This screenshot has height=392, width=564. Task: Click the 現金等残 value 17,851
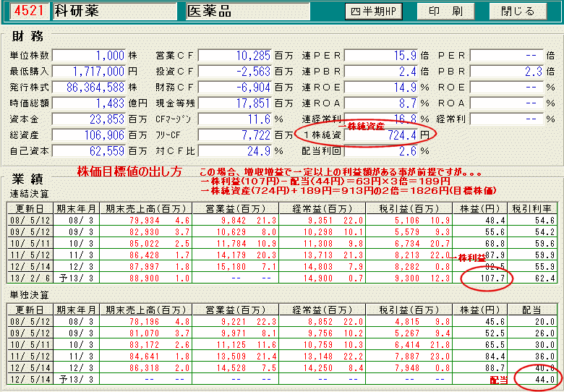tap(235, 103)
